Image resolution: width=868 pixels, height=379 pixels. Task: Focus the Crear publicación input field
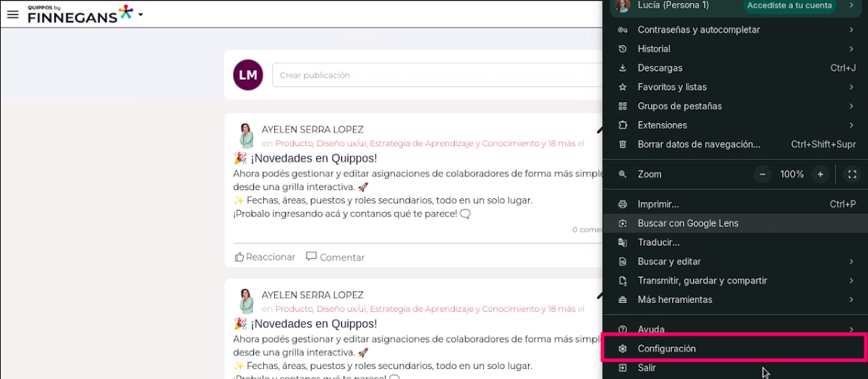436,75
